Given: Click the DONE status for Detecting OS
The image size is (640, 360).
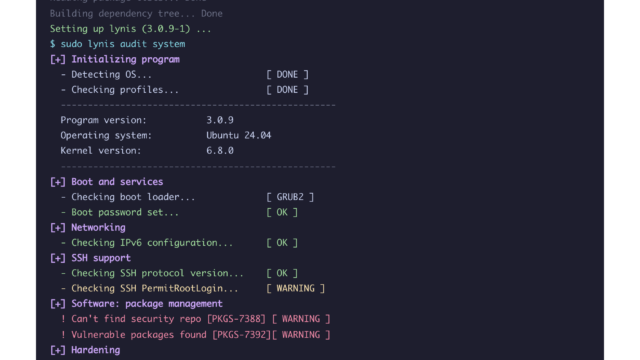Looking at the screenshot, I should (x=287, y=75).
